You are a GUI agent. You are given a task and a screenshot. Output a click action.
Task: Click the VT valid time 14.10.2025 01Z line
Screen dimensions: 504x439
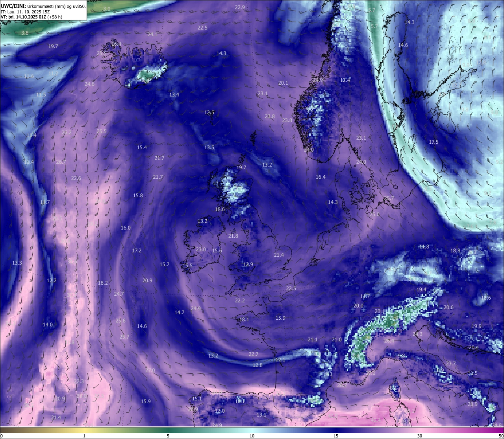tap(31, 17)
